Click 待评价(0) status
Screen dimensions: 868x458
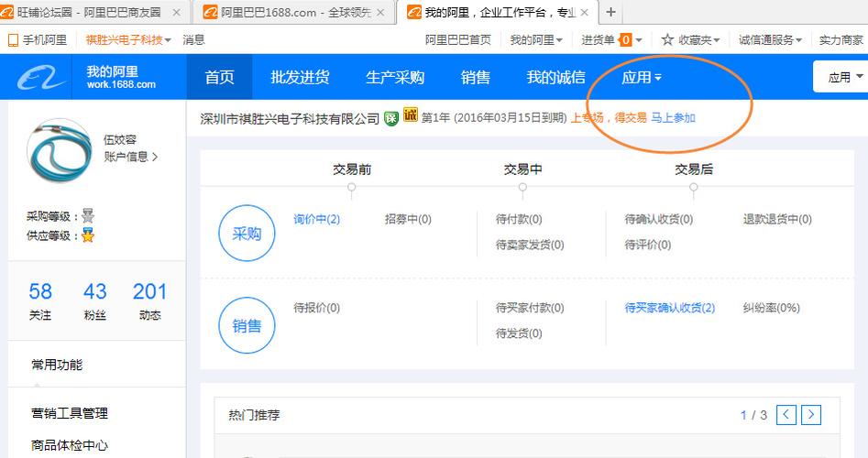(648, 245)
